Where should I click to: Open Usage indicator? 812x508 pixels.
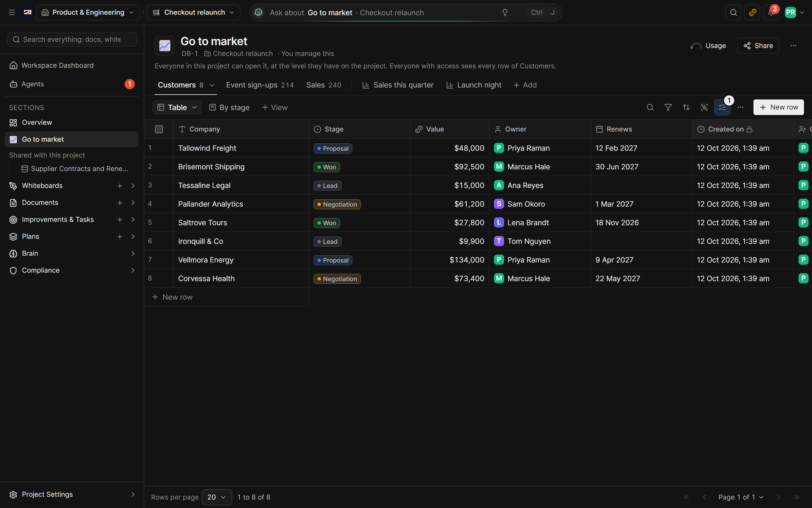[x=708, y=46]
